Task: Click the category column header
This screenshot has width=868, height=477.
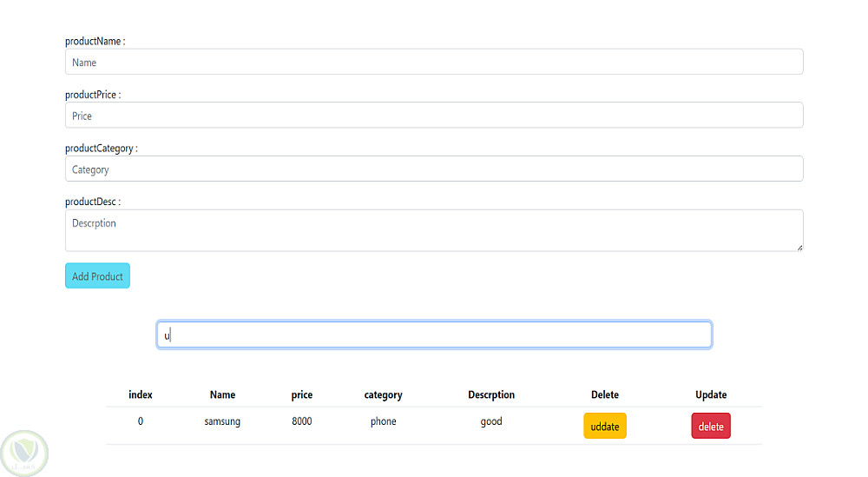Action: pyautogui.click(x=383, y=394)
